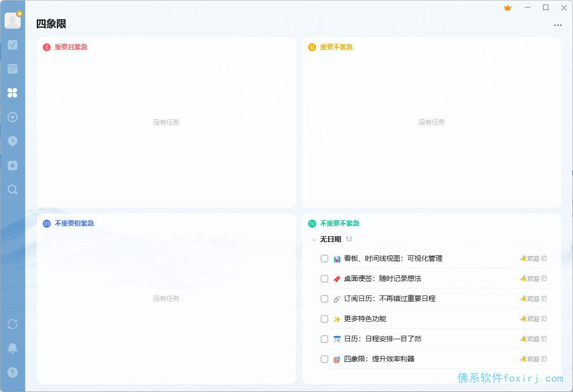Click the 重要不紧急 quadrant header
Viewport: 573px width, 392px height.
click(336, 47)
